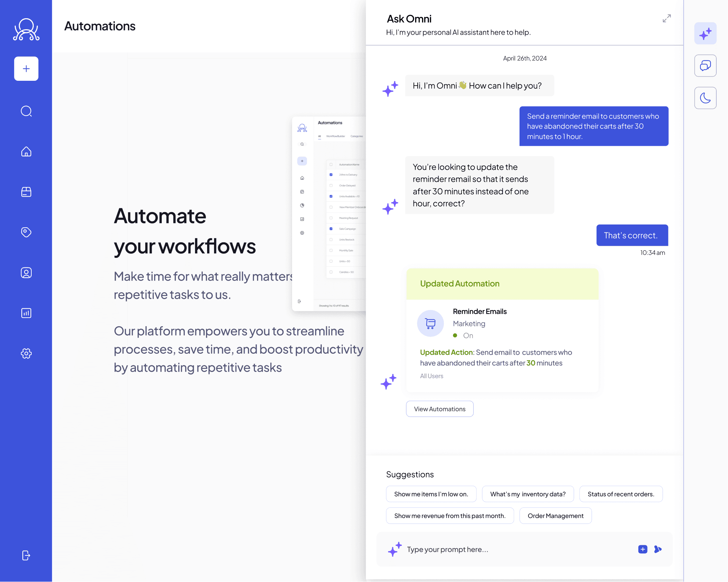Pick the Order Management suggestion chip
Viewport: 728px width, 582px height.
click(x=555, y=516)
